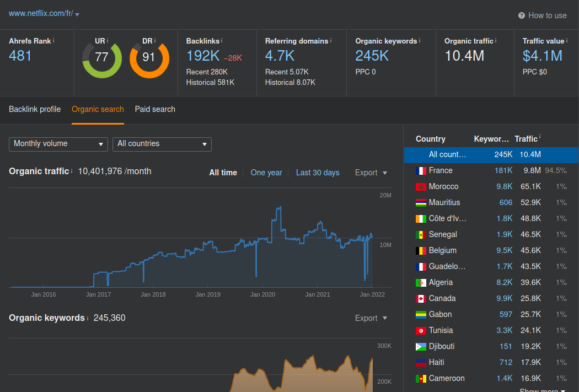Viewport: 579px width, 392px height.
Task: Click the info icon beside DR
Action: [x=155, y=40]
